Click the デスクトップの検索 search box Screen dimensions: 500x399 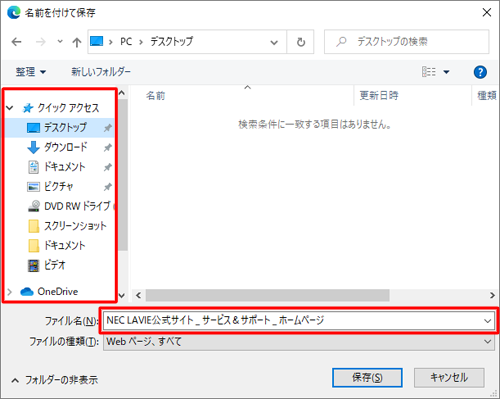[x=407, y=42]
